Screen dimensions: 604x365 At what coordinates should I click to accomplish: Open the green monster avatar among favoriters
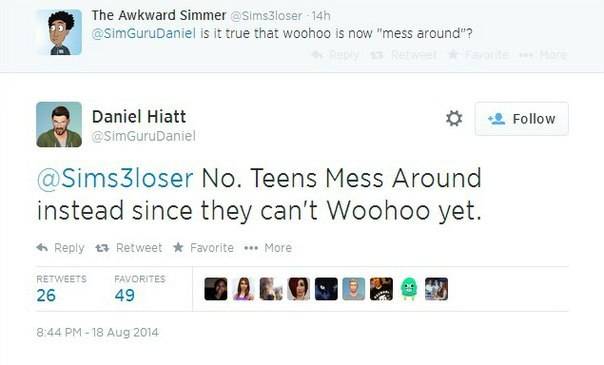tap(409, 289)
